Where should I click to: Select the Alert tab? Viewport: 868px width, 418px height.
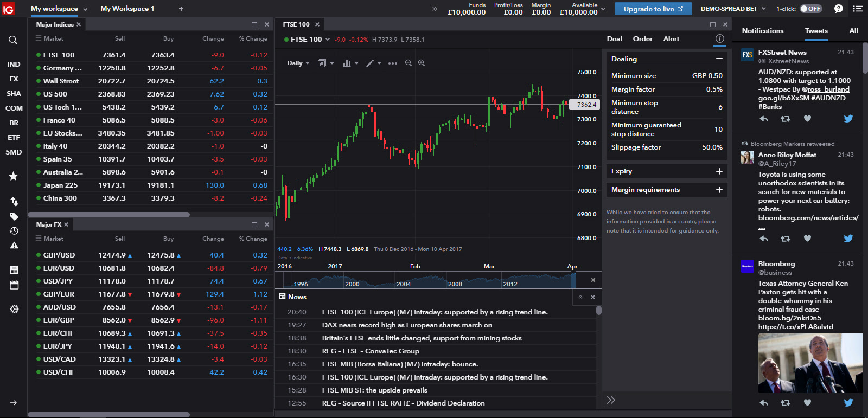coord(671,39)
